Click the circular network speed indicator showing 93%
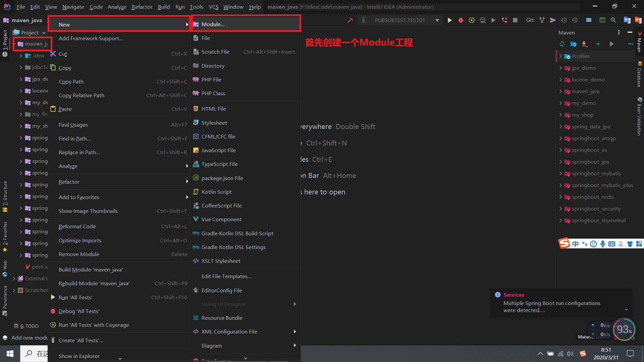This screenshot has width=644, height=362. [624, 329]
